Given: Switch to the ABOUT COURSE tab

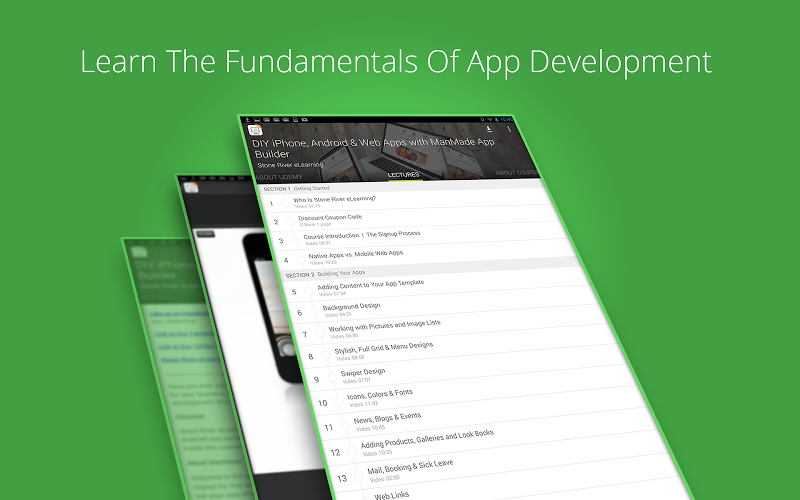Looking at the screenshot, I should (x=517, y=172).
